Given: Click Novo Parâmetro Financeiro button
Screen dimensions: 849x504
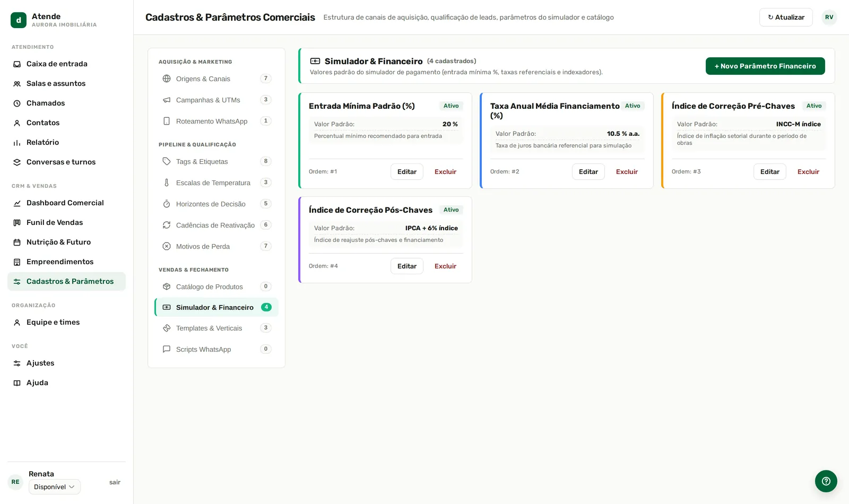Looking at the screenshot, I should (765, 66).
